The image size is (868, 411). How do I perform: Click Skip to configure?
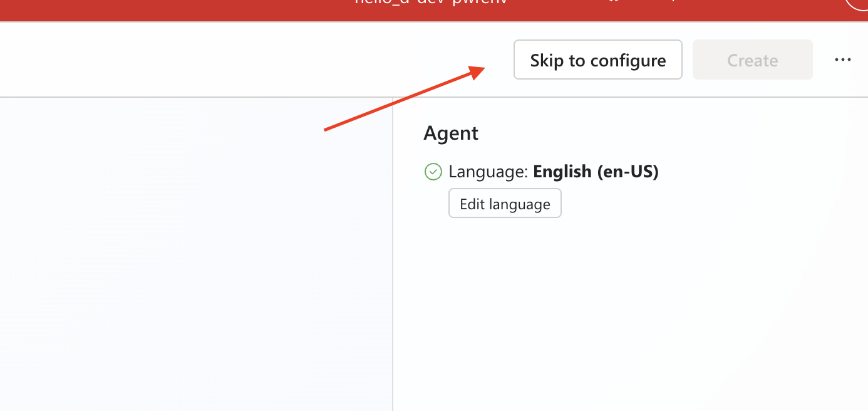(598, 60)
